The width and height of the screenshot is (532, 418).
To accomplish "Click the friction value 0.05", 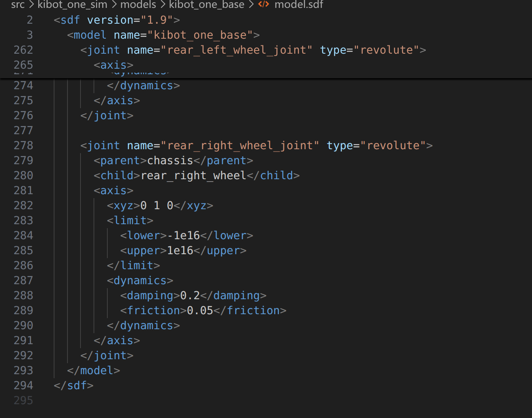I will click(200, 311).
